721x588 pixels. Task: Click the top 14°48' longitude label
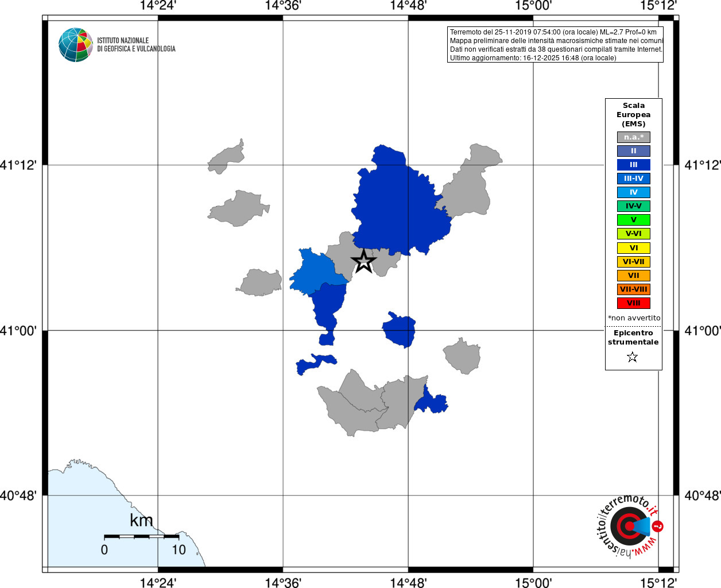click(x=408, y=6)
